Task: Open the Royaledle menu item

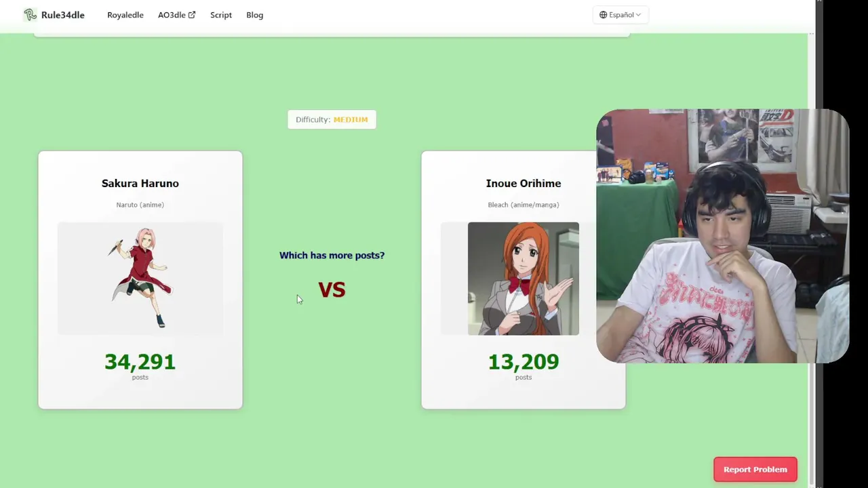Action: click(x=125, y=15)
